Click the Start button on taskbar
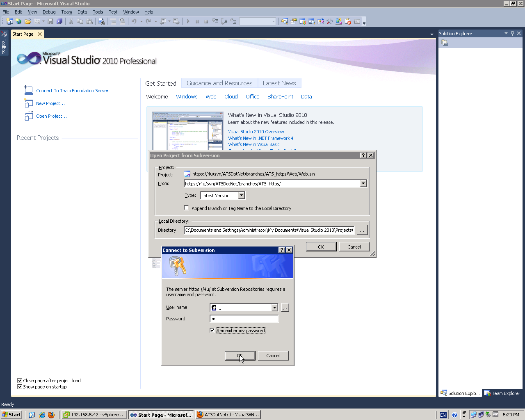 pyautogui.click(x=11, y=415)
